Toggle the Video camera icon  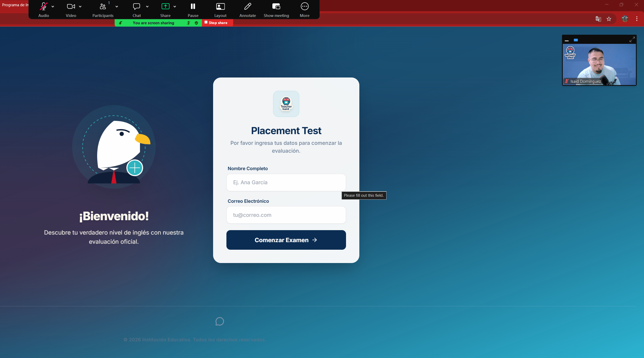pos(71,7)
